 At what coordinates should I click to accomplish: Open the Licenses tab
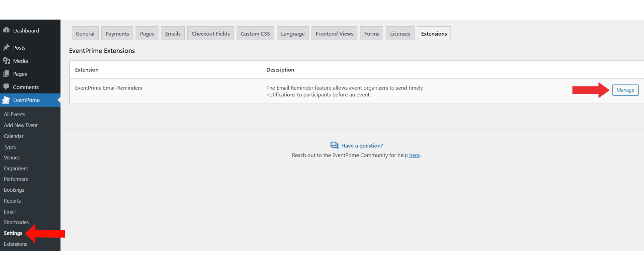tap(400, 33)
